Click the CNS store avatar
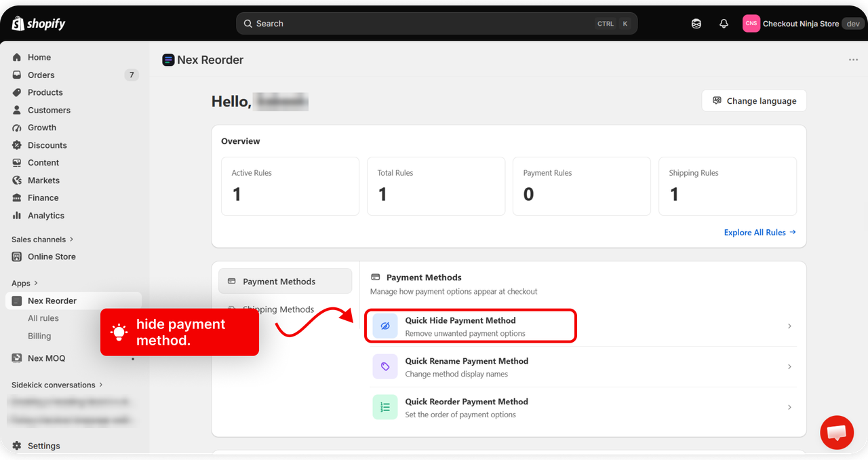The width and height of the screenshot is (868, 460). click(x=751, y=24)
